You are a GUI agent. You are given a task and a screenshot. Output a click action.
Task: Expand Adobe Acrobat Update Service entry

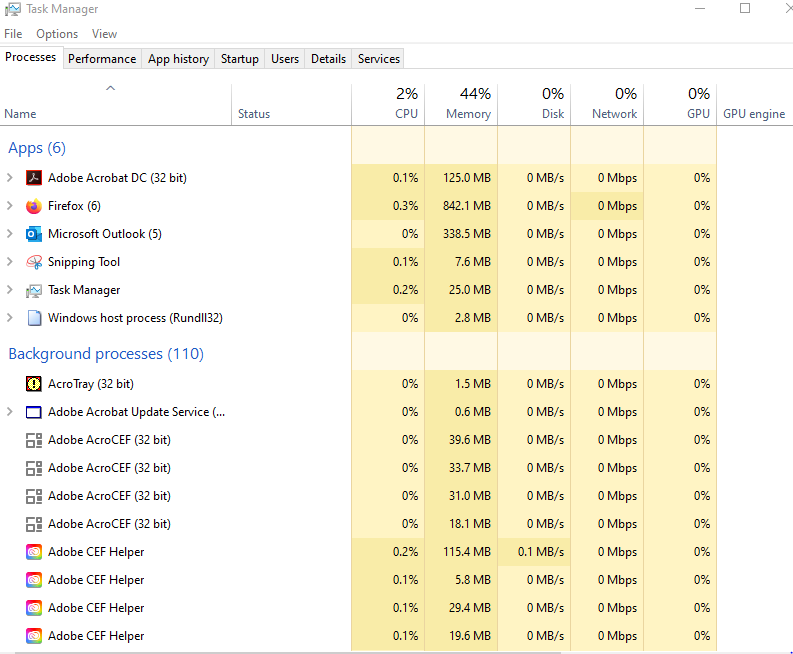(10, 412)
